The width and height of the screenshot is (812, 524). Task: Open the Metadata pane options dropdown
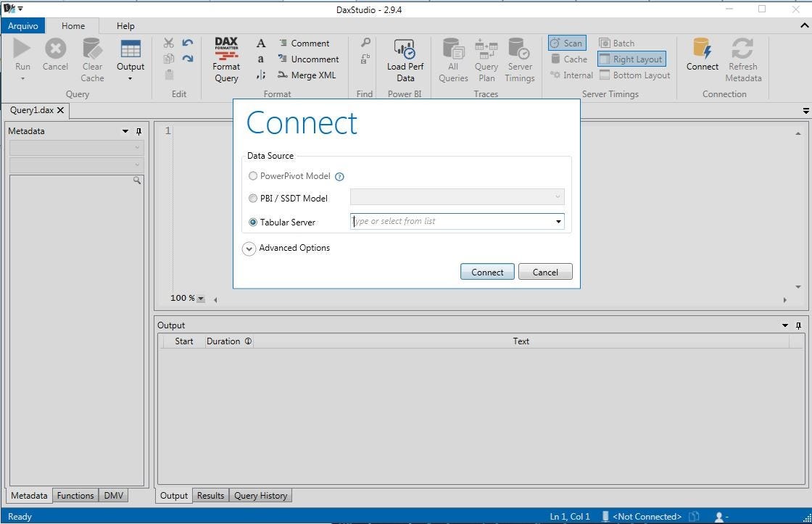[125, 131]
